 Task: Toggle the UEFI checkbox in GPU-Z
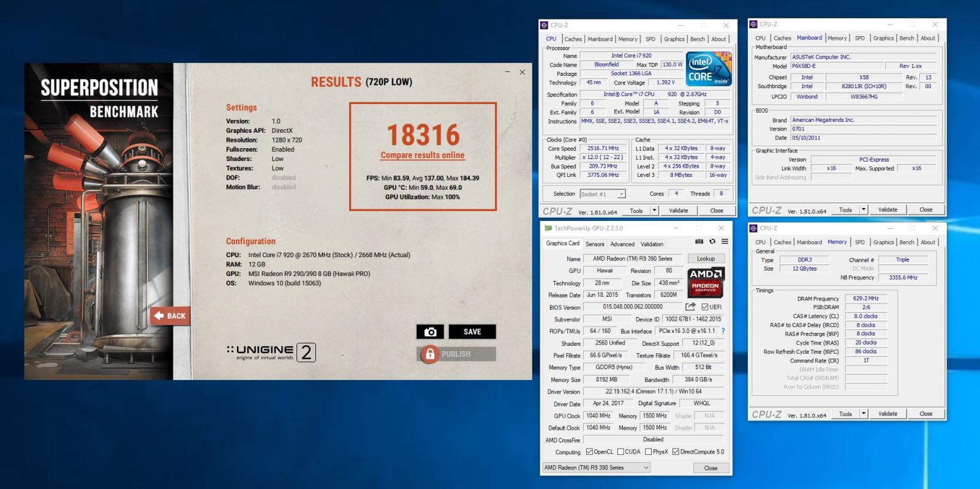[x=705, y=307]
